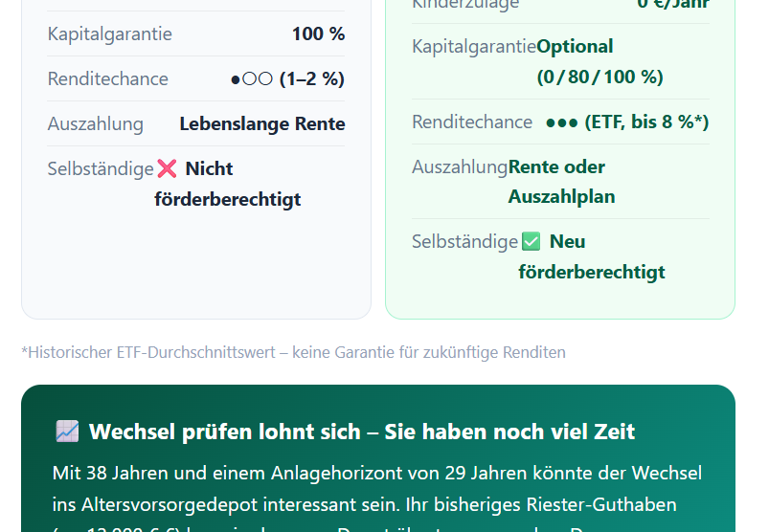Click the green checkmark icon beside Neu förderberechtigt
This screenshot has width=769, height=532.
(531, 241)
